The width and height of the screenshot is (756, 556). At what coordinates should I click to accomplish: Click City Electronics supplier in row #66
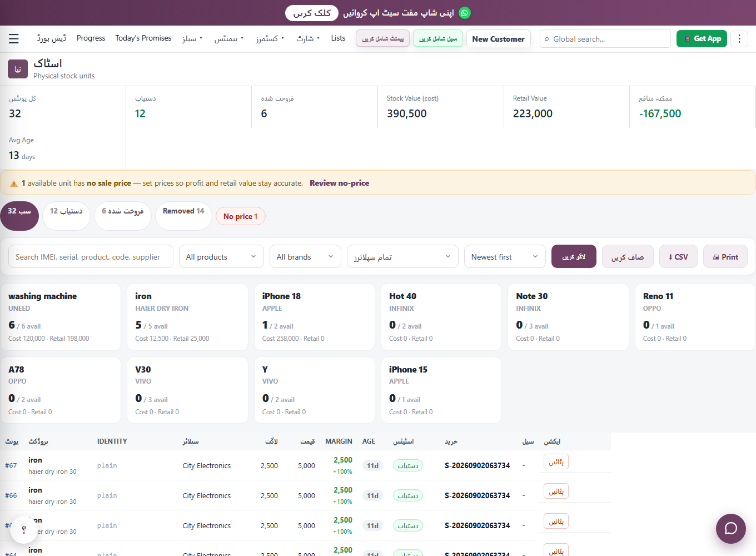point(207,495)
